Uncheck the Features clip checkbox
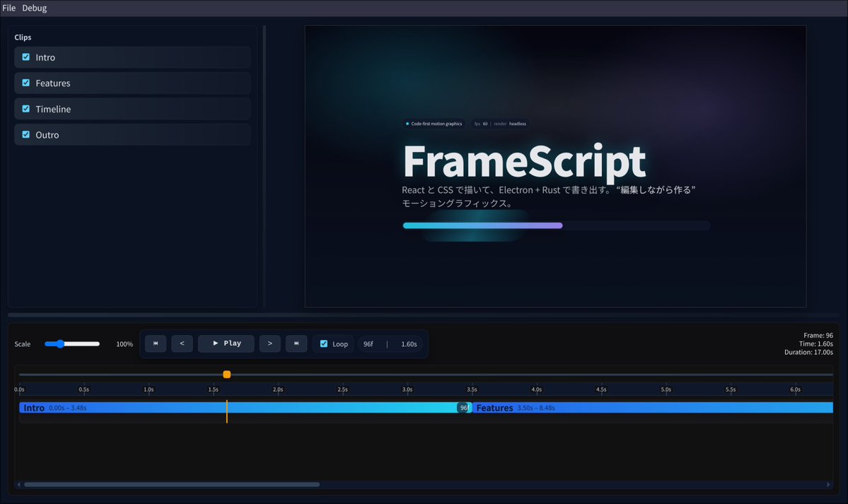This screenshot has height=504, width=848. click(x=26, y=83)
